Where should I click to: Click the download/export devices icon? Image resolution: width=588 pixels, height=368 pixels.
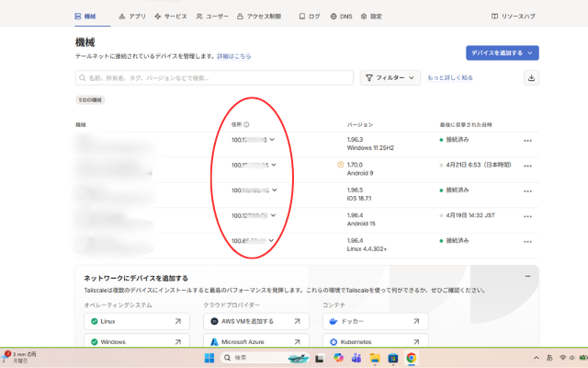531,78
